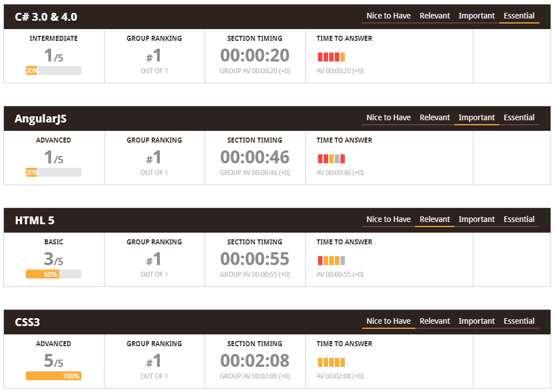Screen dimensions: 555x392
Task: Click the 100% score bar under CSS3
Action: (x=54, y=376)
